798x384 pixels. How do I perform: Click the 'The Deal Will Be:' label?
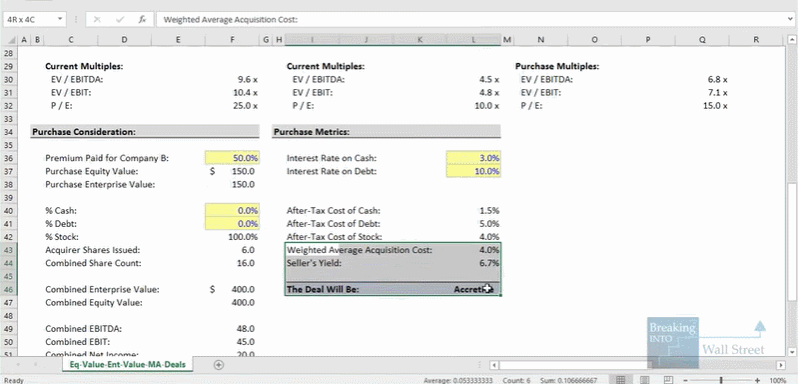pyautogui.click(x=323, y=289)
